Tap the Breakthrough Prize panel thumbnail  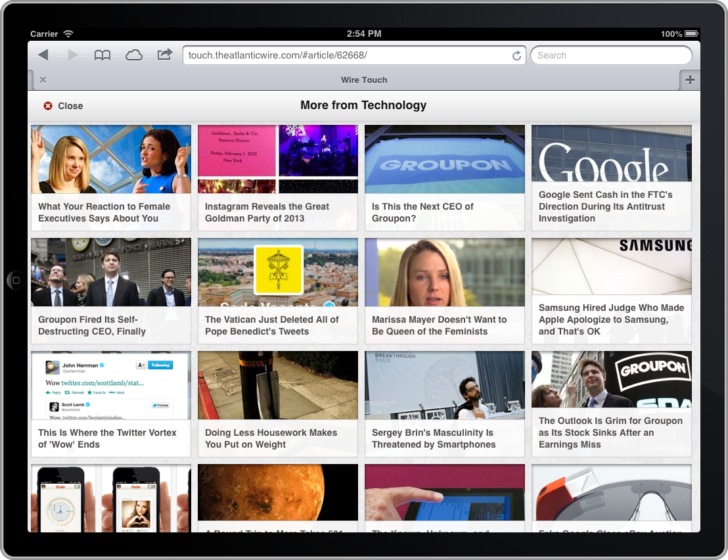445,385
